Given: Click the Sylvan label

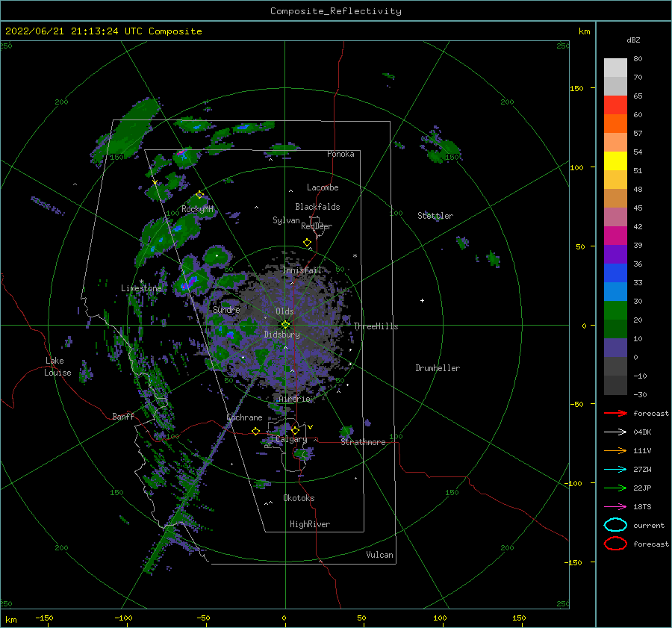Looking at the screenshot, I should pyautogui.click(x=286, y=220).
